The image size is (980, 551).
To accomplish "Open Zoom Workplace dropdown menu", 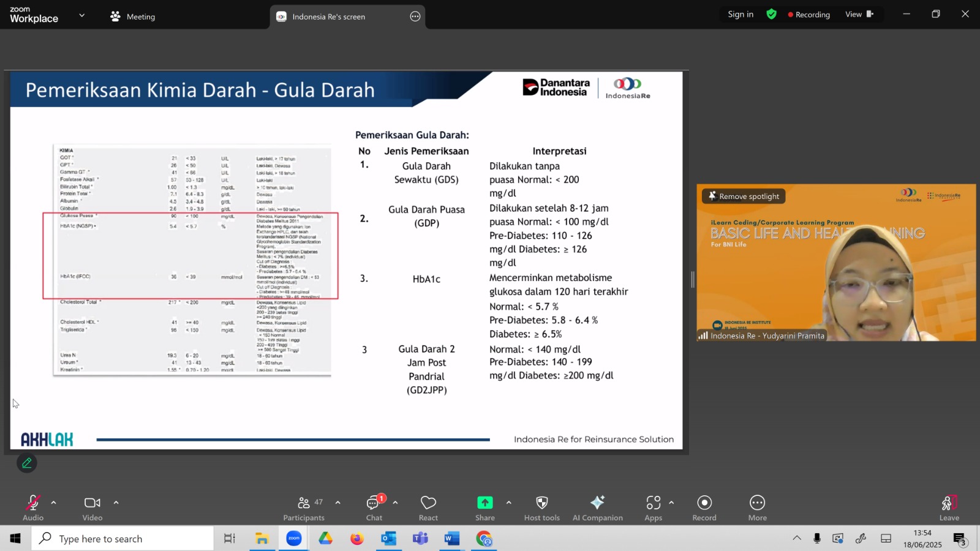I will click(81, 15).
